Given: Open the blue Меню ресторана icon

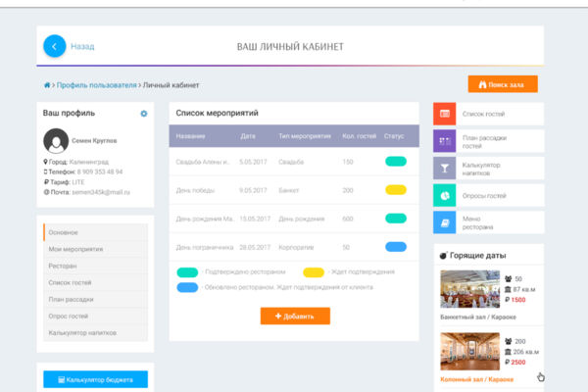Looking at the screenshot, I should (x=444, y=222).
